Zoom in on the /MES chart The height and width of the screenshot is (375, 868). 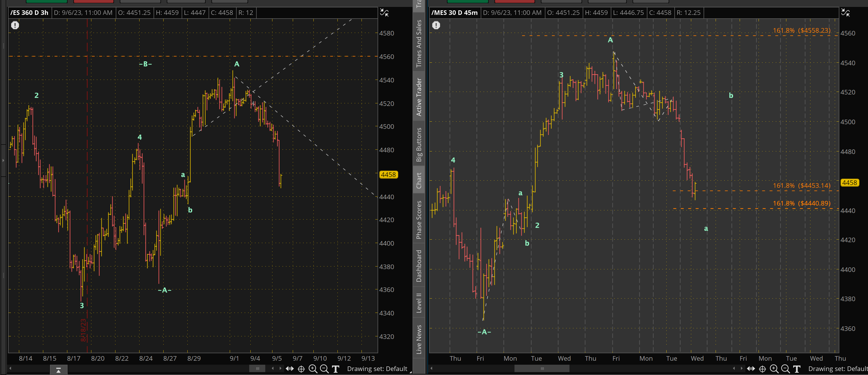[774, 369]
